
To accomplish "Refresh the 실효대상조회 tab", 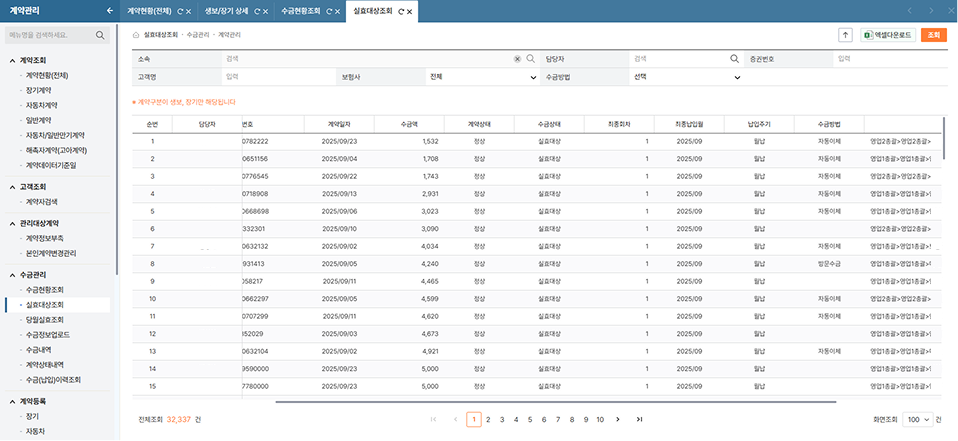I will tap(401, 11).
